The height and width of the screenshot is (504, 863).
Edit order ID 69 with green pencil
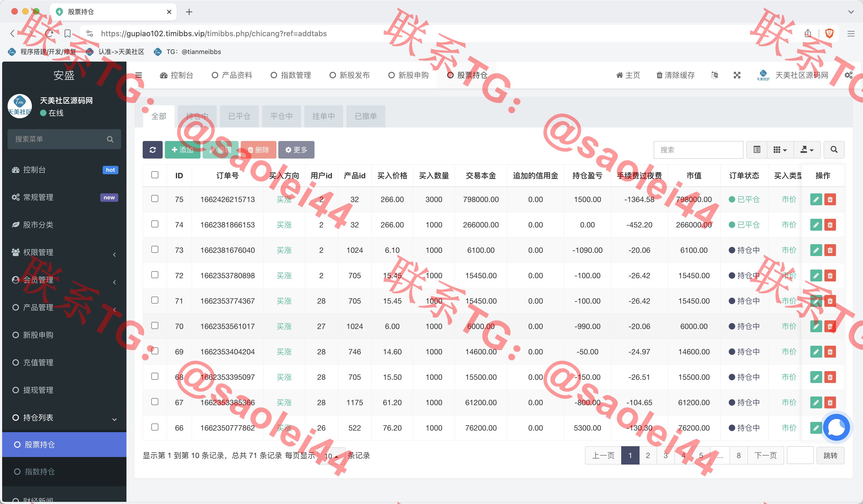pyautogui.click(x=816, y=352)
